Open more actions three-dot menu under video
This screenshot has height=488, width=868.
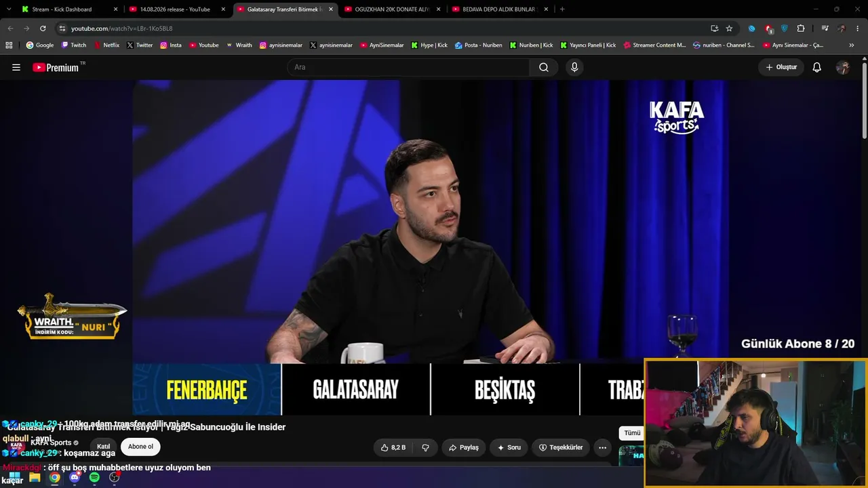click(602, 447)
